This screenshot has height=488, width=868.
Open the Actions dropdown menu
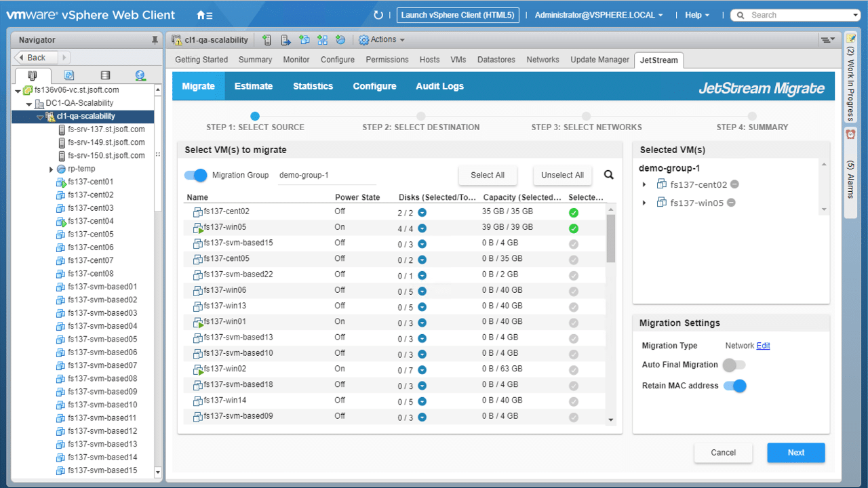pyautogui.click(x=382, y=40)
